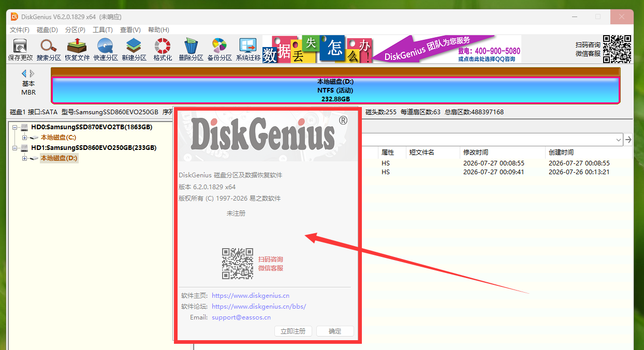Open the https://www.diskgenius.cn homepage link
The width and height of the screenshot is (644, 350).
pos(251,296)
